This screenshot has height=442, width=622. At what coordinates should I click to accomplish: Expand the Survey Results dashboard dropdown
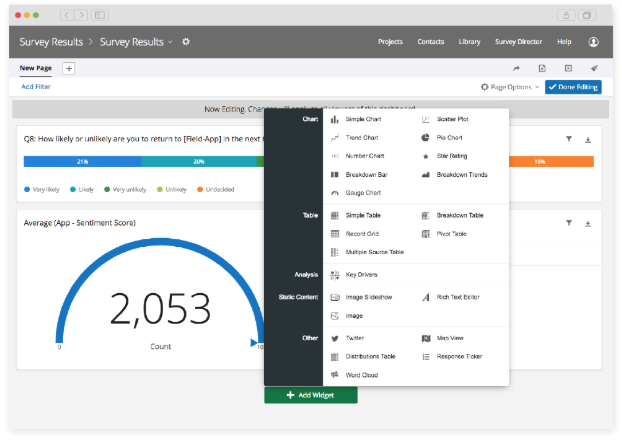170,42
